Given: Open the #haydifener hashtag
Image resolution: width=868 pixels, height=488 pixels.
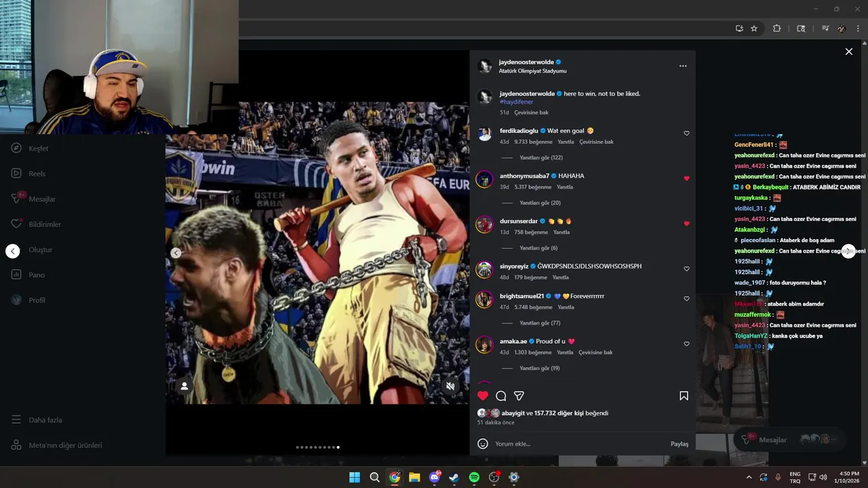Looking at the screenshot, I should click(x=516, y=102).
